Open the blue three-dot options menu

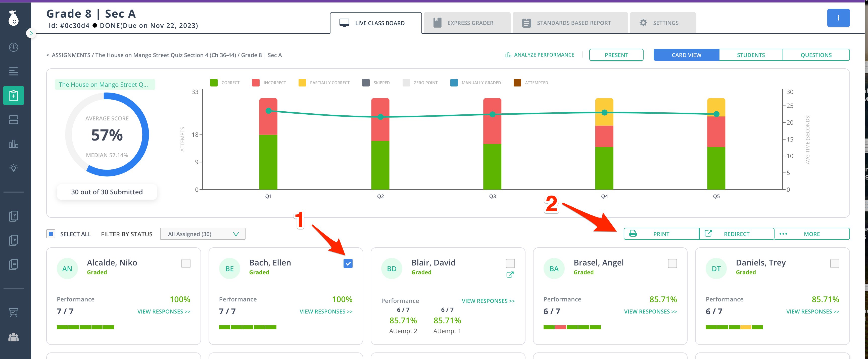pos(838,18)
